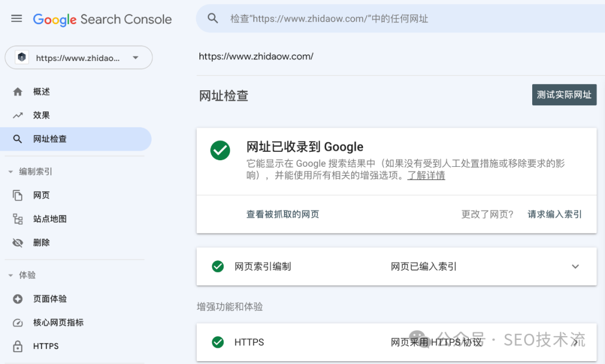Open the hamburger main menu
This screenshot has height=364, width=605.
coord(17,18)
